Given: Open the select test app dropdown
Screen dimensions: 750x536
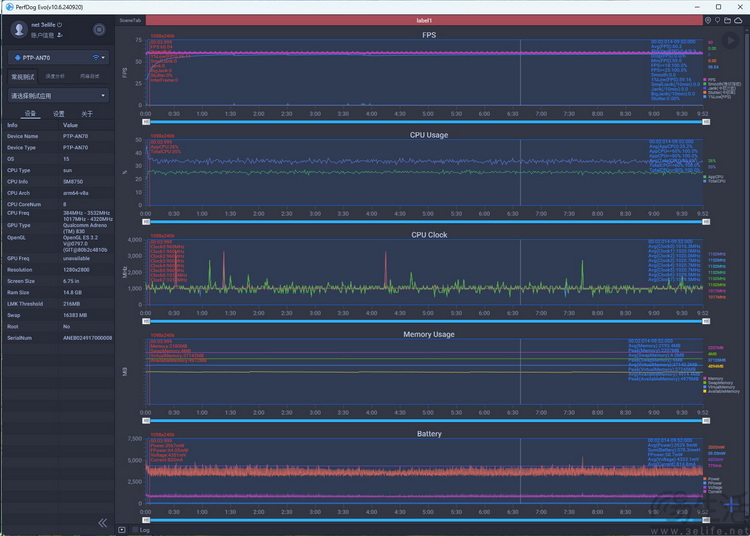Looking at the screenshot, I should tap(58, 96).
